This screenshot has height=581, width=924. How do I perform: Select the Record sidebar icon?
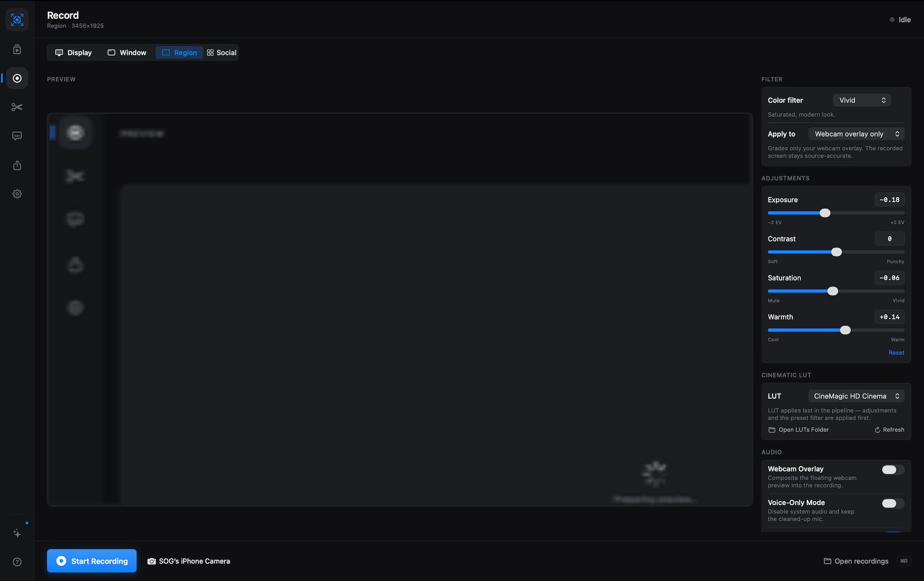[x=17, y=78]
